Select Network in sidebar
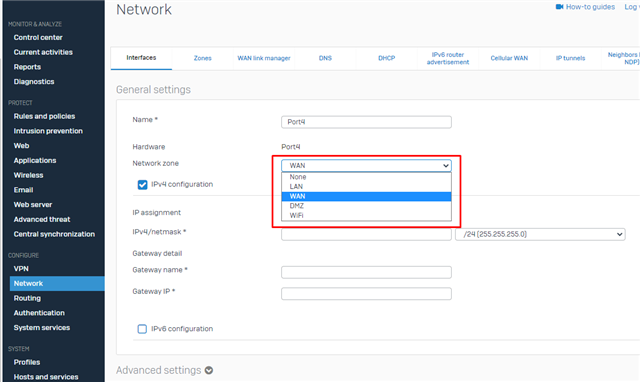 (x=57, y=284)
